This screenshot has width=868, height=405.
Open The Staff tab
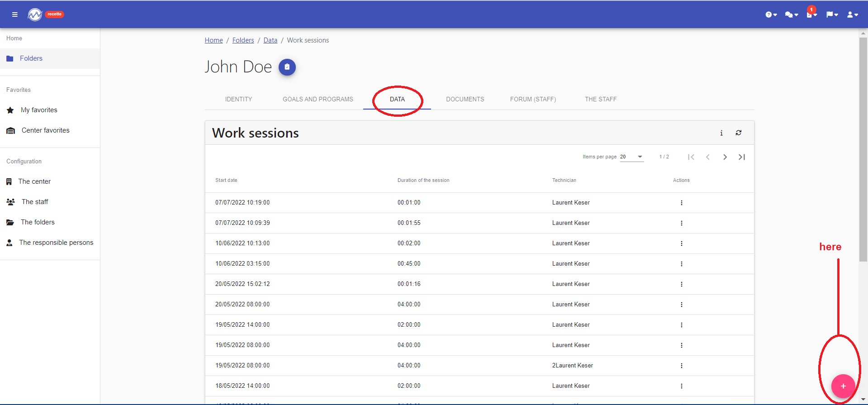tap(601, 99)
